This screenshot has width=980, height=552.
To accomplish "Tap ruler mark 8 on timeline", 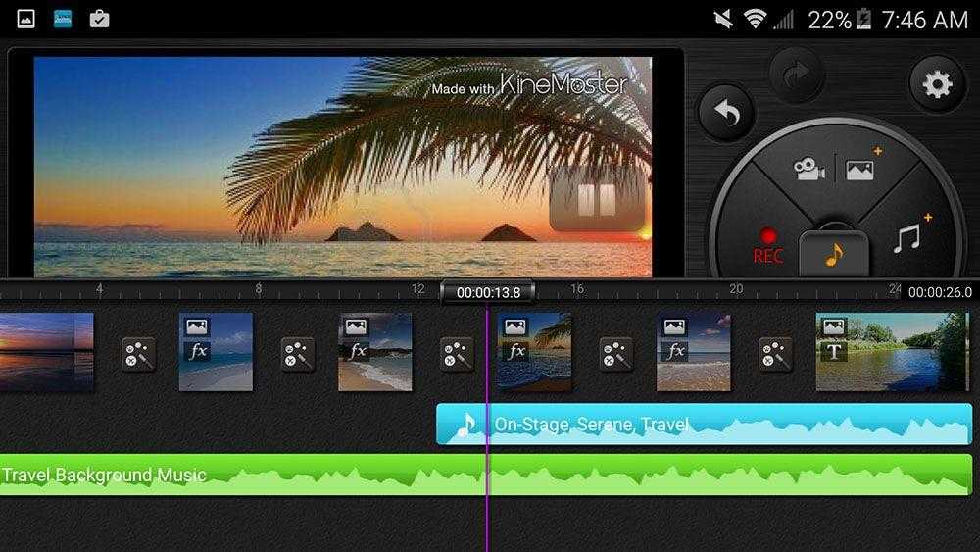I will (x=259, y=289).
